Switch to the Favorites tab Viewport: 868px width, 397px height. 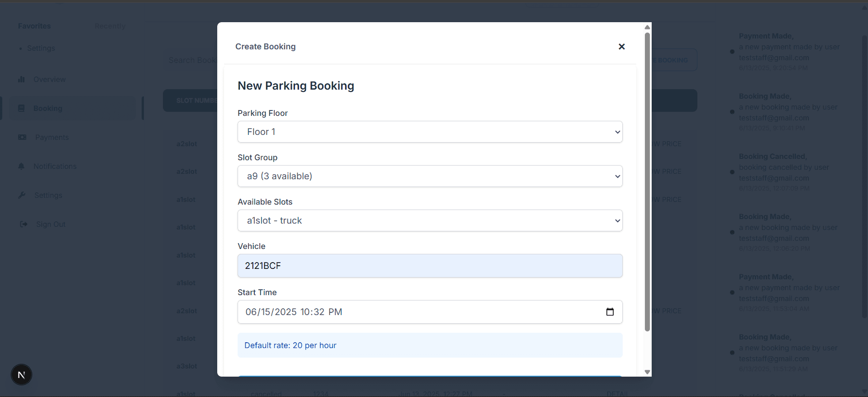click(34, 26)
